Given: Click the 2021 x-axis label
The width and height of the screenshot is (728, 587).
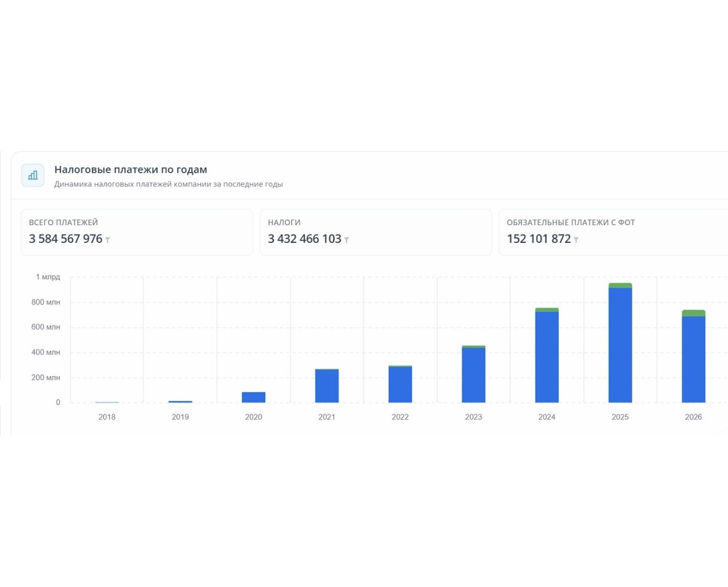Looking at the screenshot, I should click(x=327, y=417).
